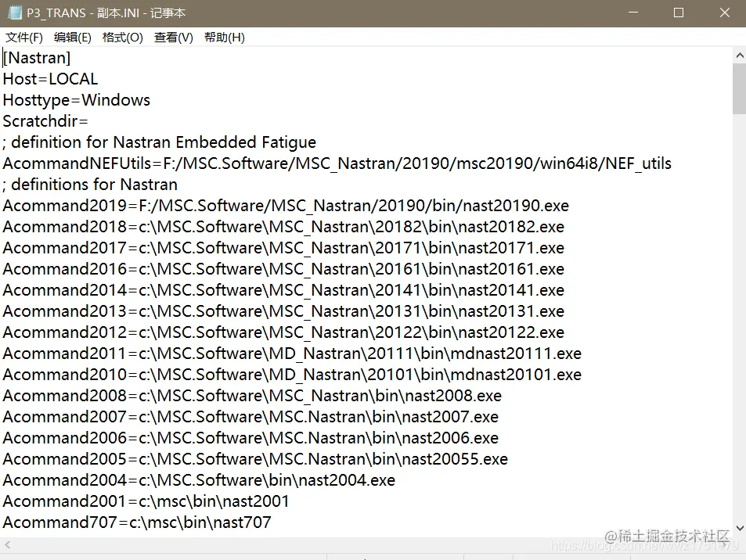Viewport: 746px width, 560px height.
Task: Click the Hosttype=Windows line
Action: pyautogui.click(x=77, y=100)
